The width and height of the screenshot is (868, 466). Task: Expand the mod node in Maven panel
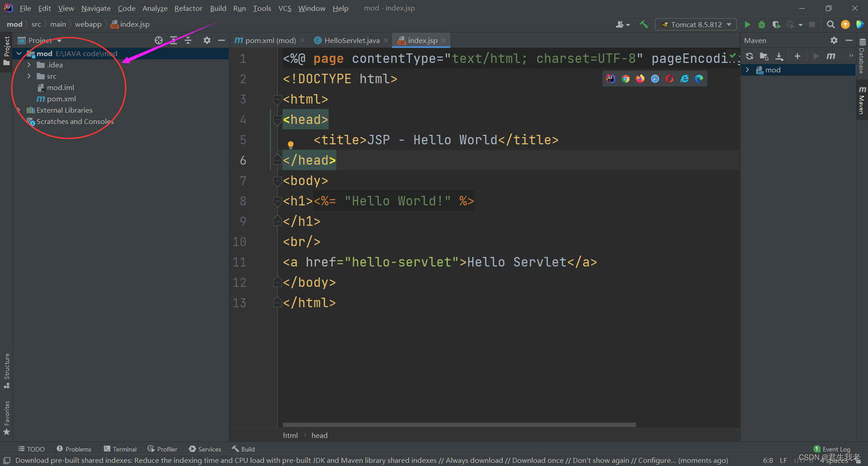click(748, 70)
